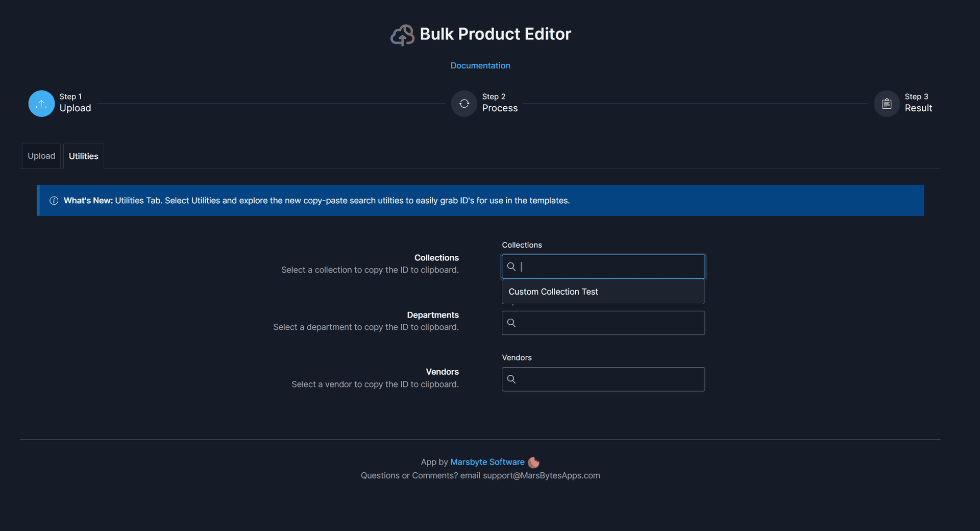The image size is (980, 531).
Task: Click the What's New banner text
Action: pyautogui.click(x=316, y=200)
